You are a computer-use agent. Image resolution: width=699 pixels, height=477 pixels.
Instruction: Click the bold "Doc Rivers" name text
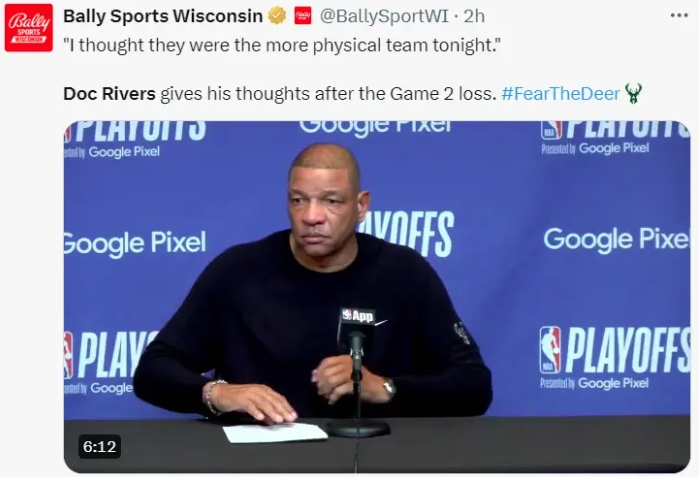coord(109,94)
